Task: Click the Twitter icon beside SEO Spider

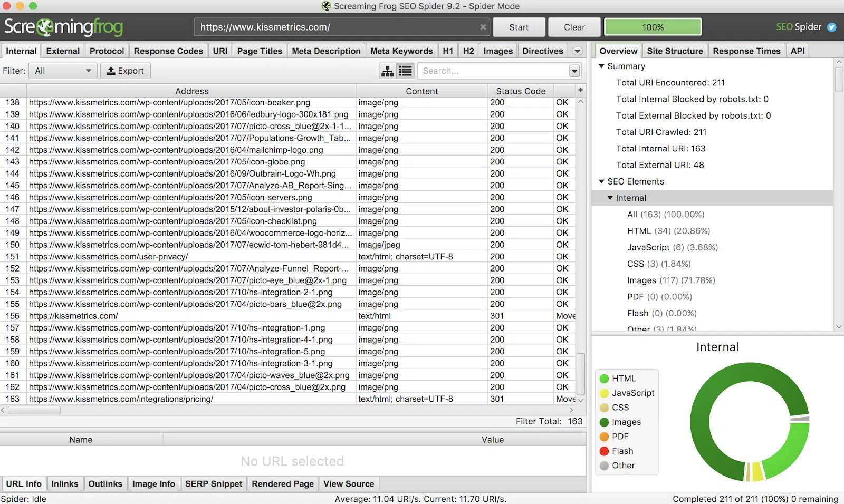Action: click(832, 27)
